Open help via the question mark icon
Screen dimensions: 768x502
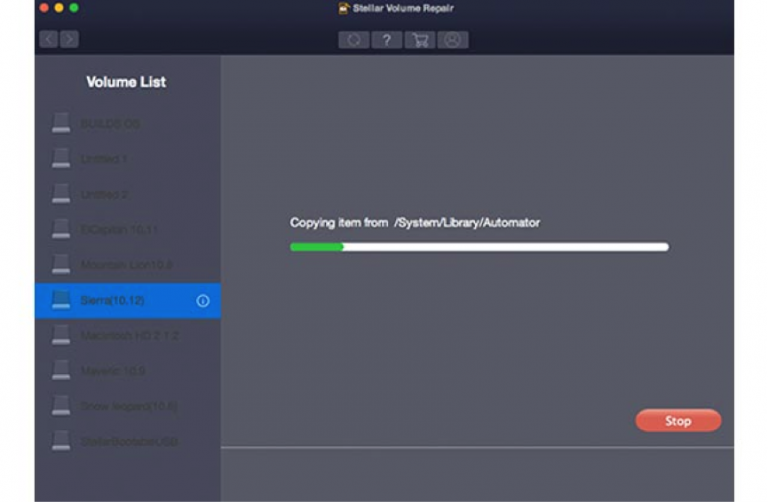(x=386, y=40)
